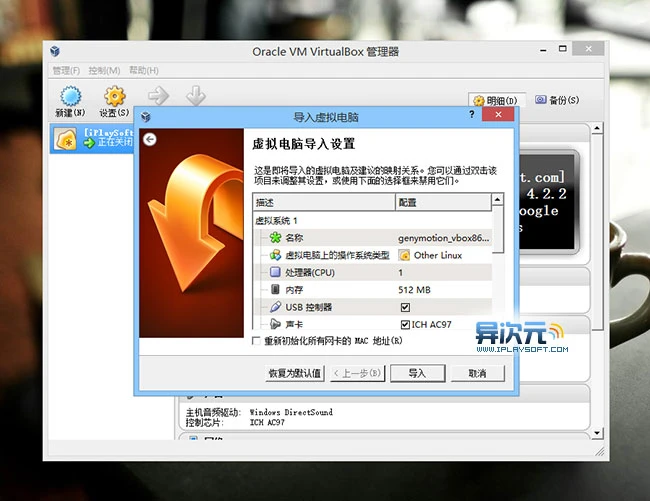This screenshot has height=501, width=650.
Task: Switch to the 备份(S) snapshots view
Action: coord(557,100)
